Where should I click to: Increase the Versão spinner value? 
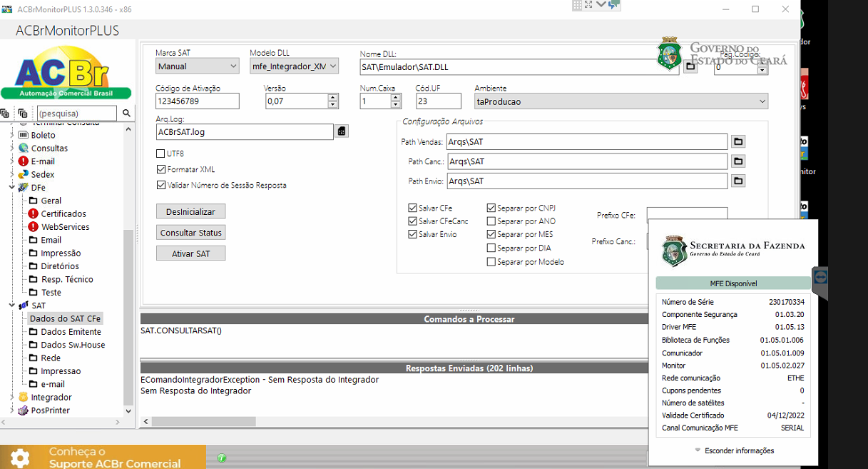pyautogui.click(x=332, y=98)
